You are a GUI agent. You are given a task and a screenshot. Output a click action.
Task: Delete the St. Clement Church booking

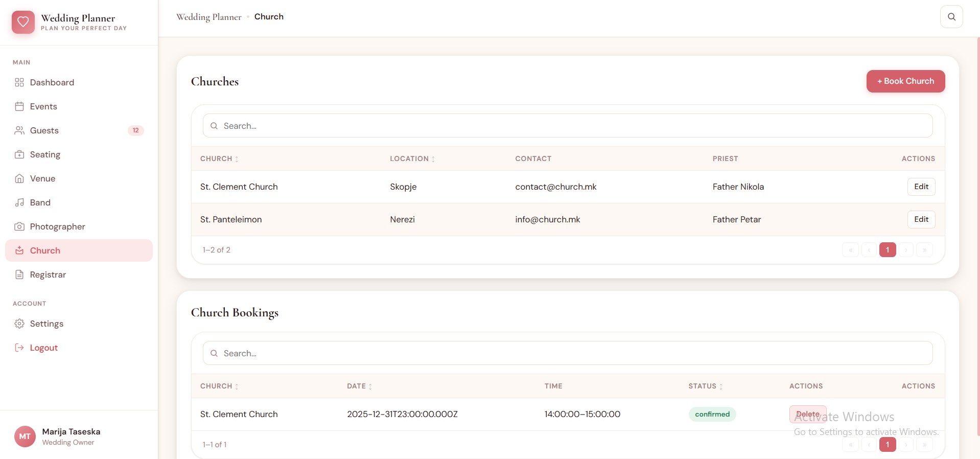807,414
